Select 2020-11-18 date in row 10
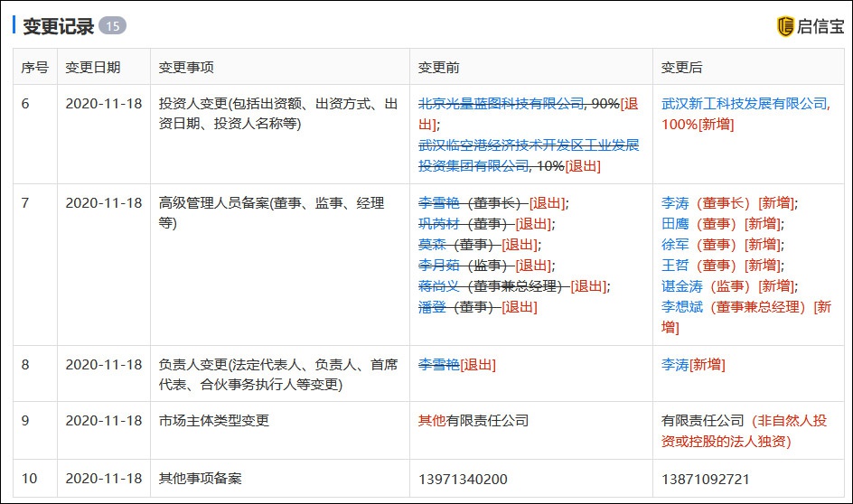Screen dimensions: 853x504 (103, 479)
